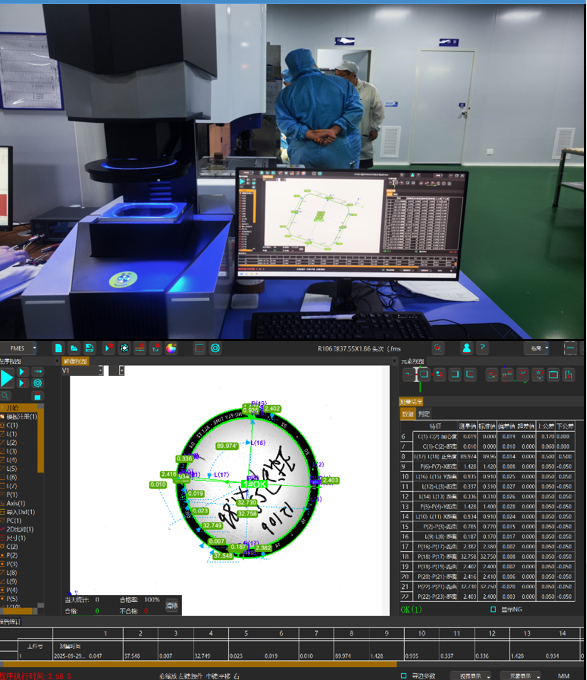Click the first element-view tool icon
587x680 pixels.
click(409, 374)
